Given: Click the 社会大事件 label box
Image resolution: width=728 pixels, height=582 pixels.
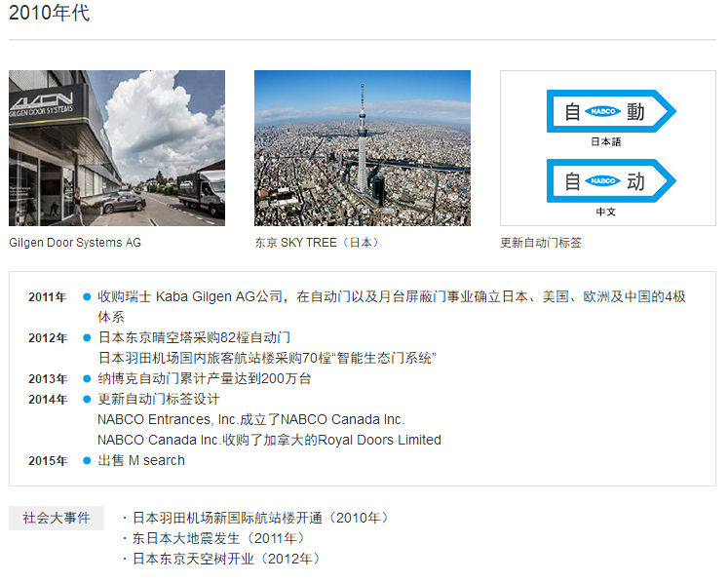Looking at the screenshot, I should pos(57,518).
